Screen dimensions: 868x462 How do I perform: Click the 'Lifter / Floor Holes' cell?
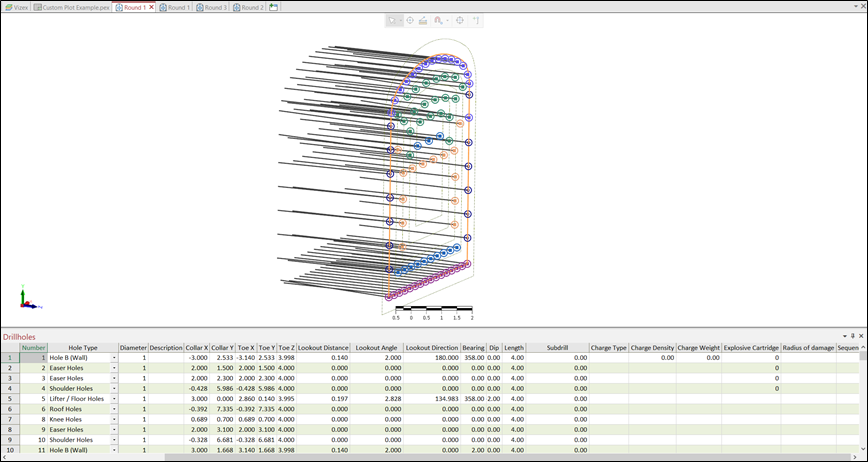pos(79,398)
